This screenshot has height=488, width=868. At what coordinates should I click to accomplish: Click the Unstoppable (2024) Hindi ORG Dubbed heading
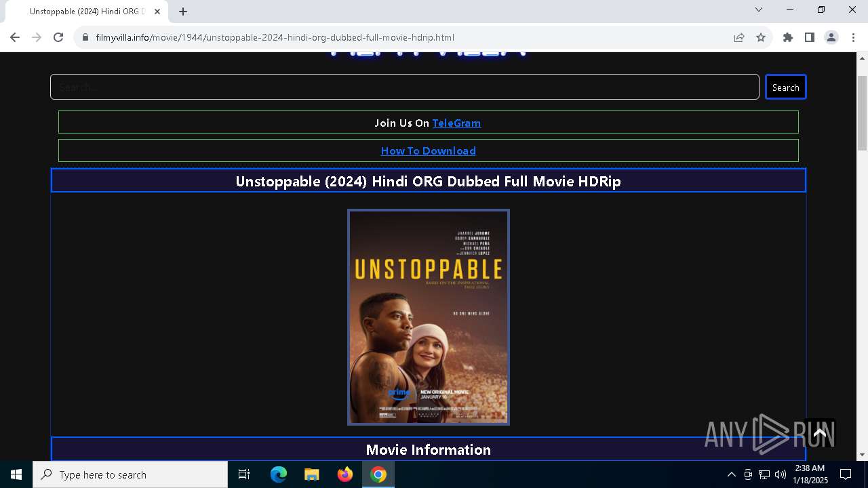[x=429, y=181]
